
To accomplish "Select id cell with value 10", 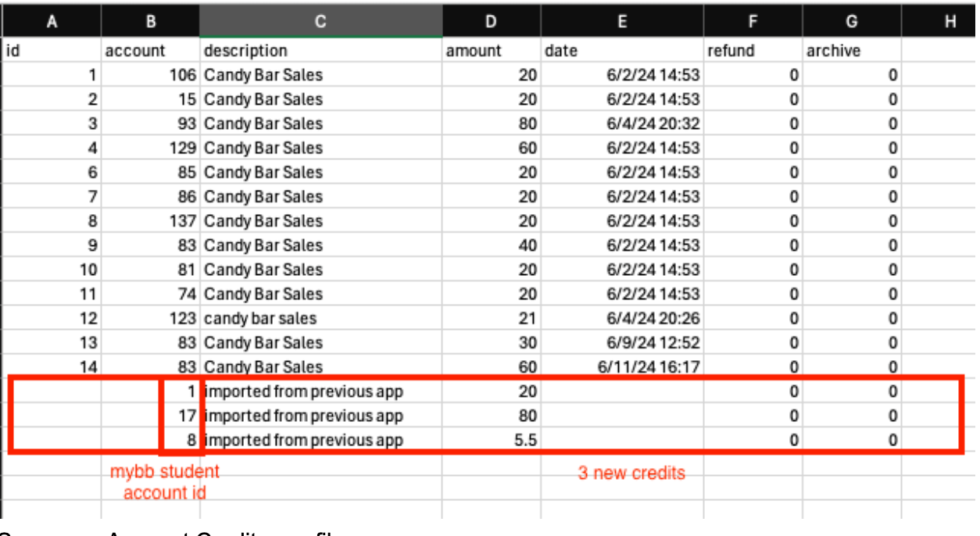I will click(x=52, y=270).
